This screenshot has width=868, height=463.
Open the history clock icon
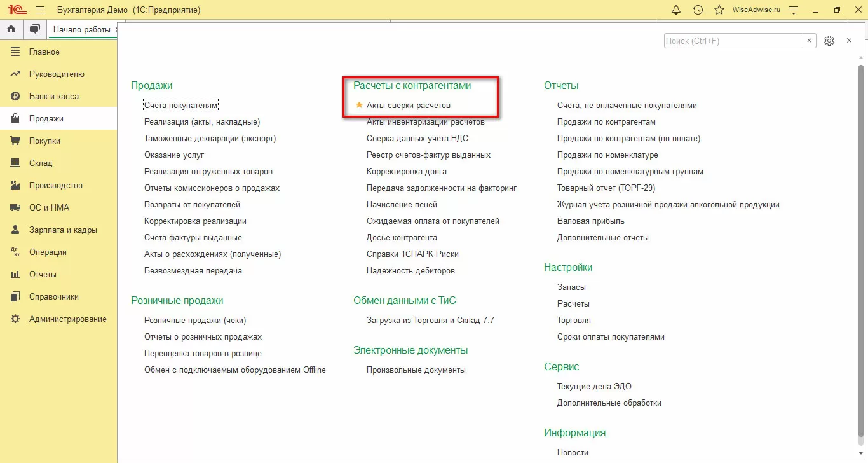tap(698, 10)
